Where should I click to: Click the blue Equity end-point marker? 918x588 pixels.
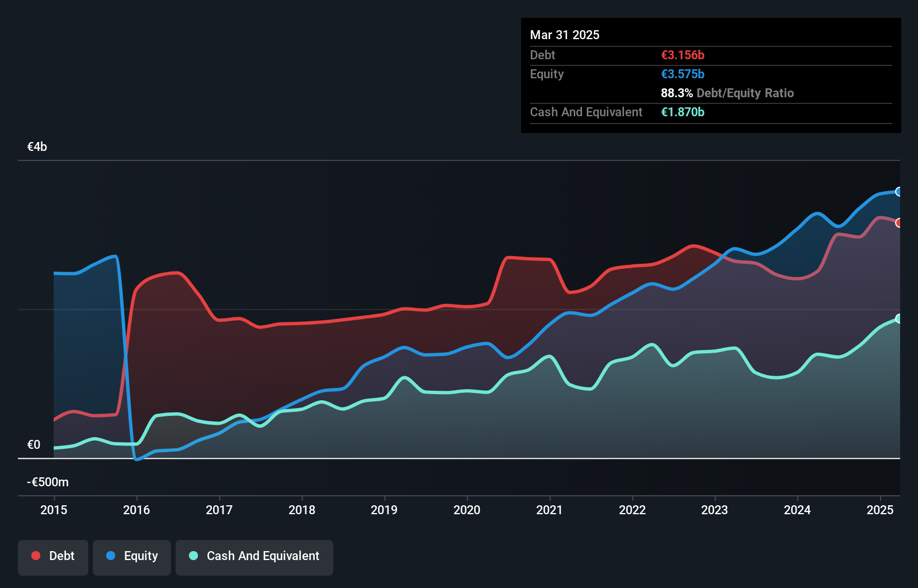click(x=899, y=192)
